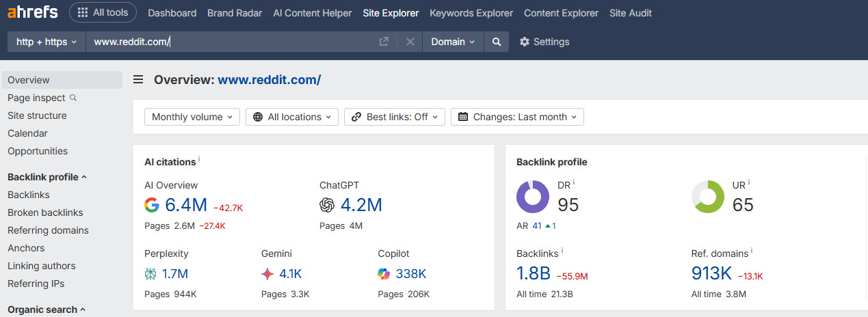Click the Google AI Overview icon

click(x=152, y=205)
